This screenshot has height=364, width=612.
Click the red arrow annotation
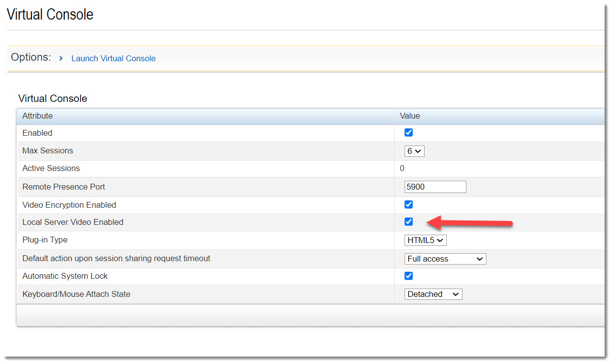470,223
